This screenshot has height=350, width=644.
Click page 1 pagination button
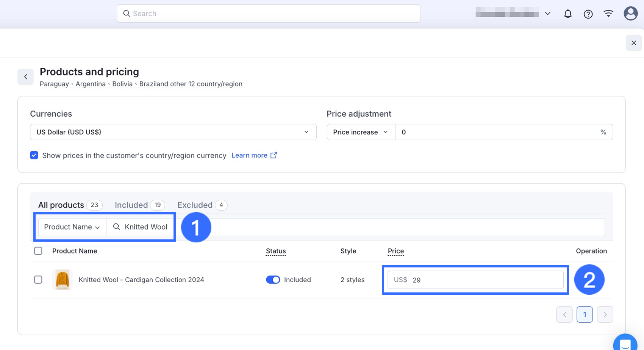coord(585,315)
